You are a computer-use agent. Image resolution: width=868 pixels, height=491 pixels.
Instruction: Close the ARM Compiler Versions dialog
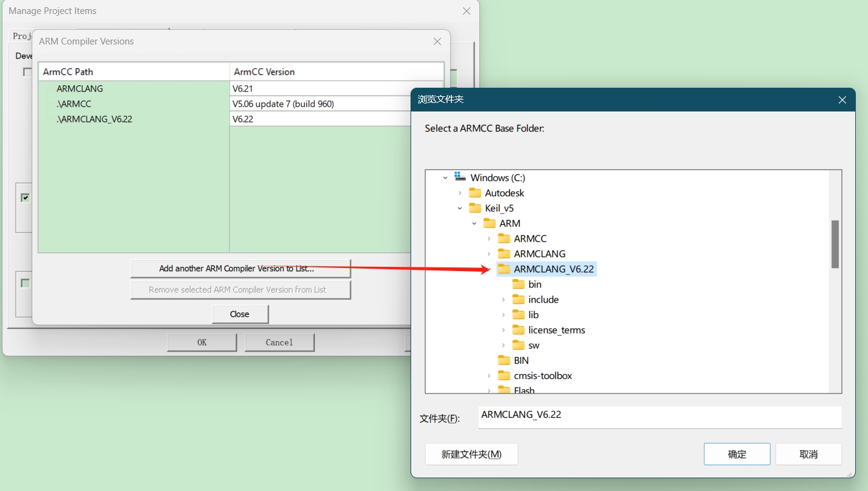[437, 41]
